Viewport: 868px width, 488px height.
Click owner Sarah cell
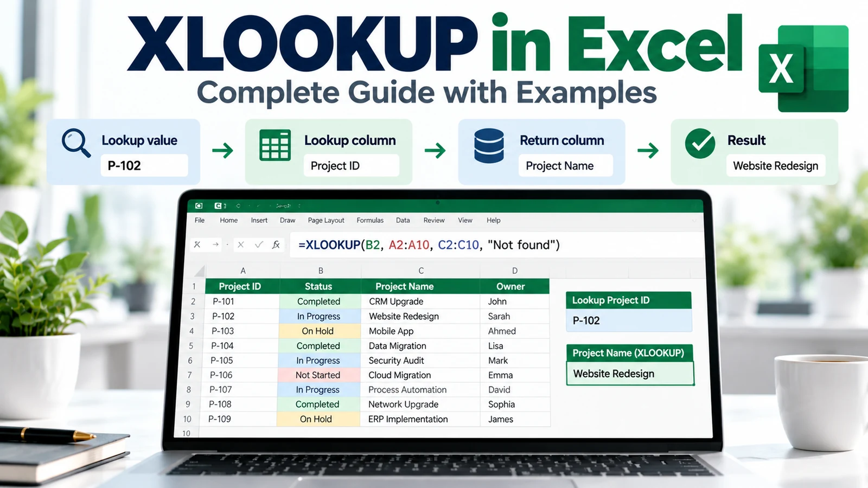click(x=515, y=316)
